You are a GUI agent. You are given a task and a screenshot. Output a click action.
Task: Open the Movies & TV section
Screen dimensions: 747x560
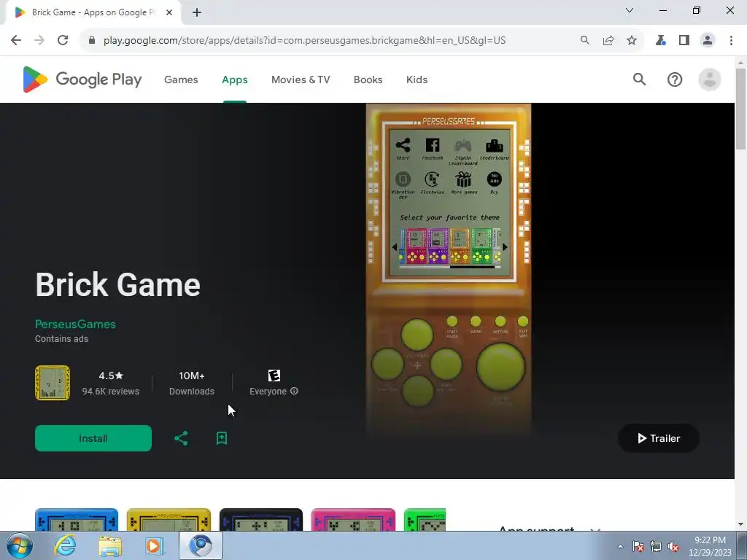click(x=301, y=79)
